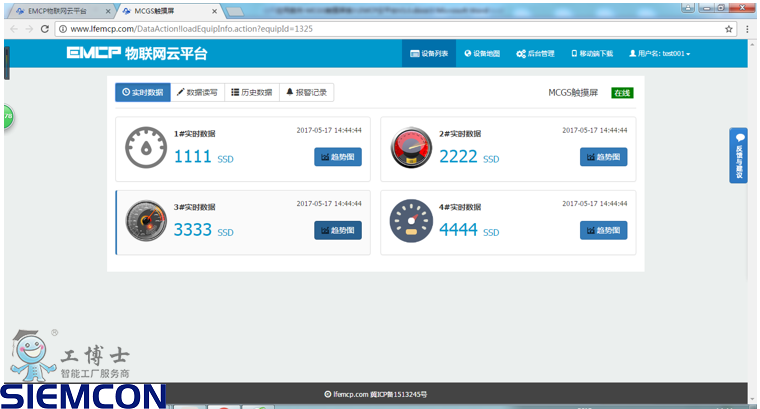The width and height of the screenshot is (760, 409).
Task: Close the MCGS触摸屏 browser tab
Action: point(215,11)
